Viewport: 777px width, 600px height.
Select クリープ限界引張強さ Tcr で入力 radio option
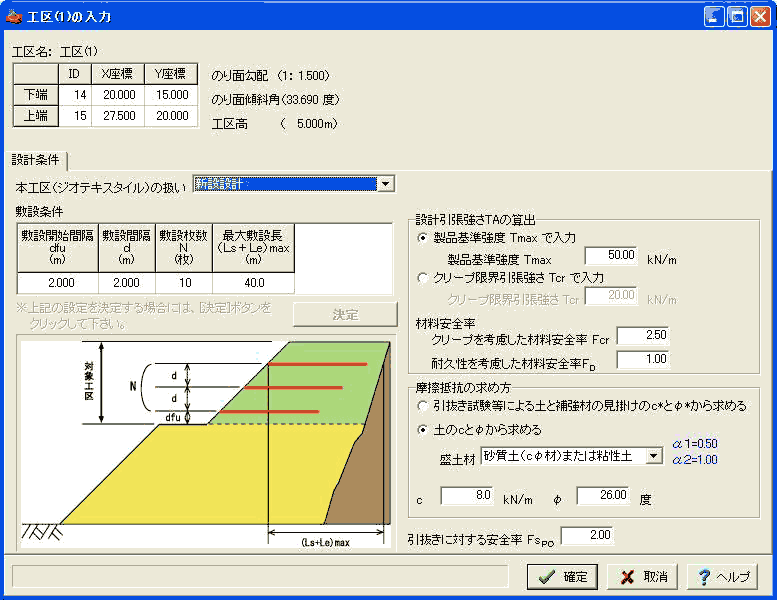click(x=424, y=278)
